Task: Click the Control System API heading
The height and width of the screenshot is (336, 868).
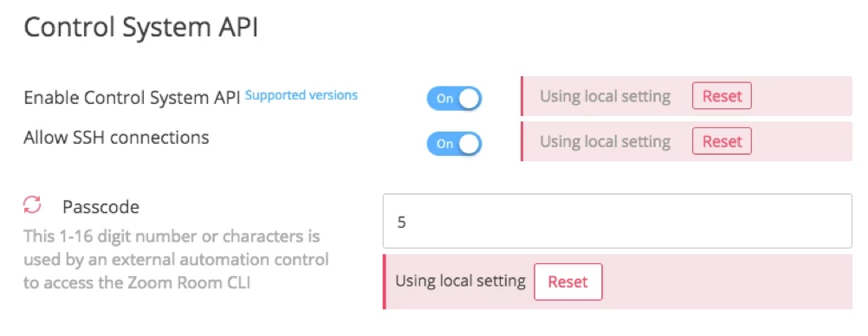Action: coord(140,28)
